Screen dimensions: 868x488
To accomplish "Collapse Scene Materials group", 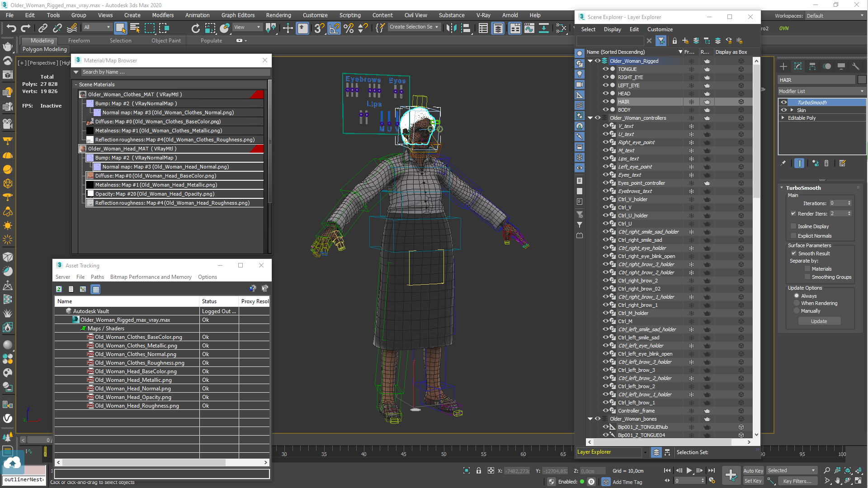I will [x=76, y=84].
